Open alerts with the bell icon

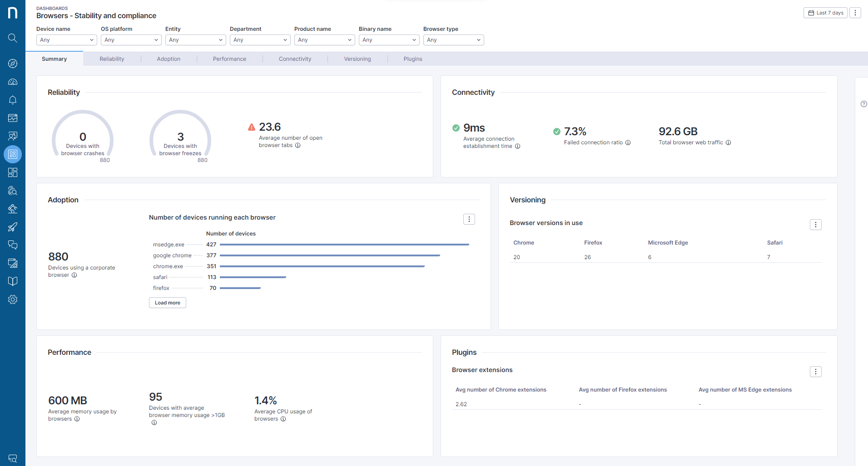coord(13,100)
